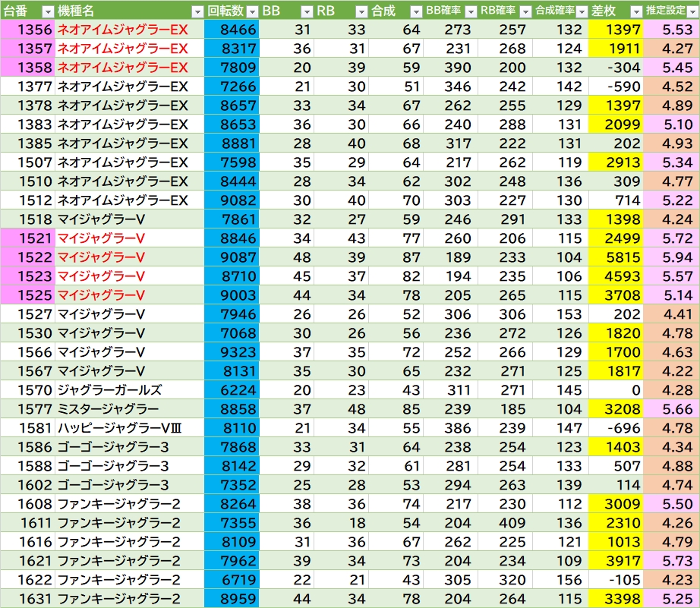The height and width of the screenshot is (608, 700).
Task: Open the RB確率 filter dropdown
Action: [525, 11]
